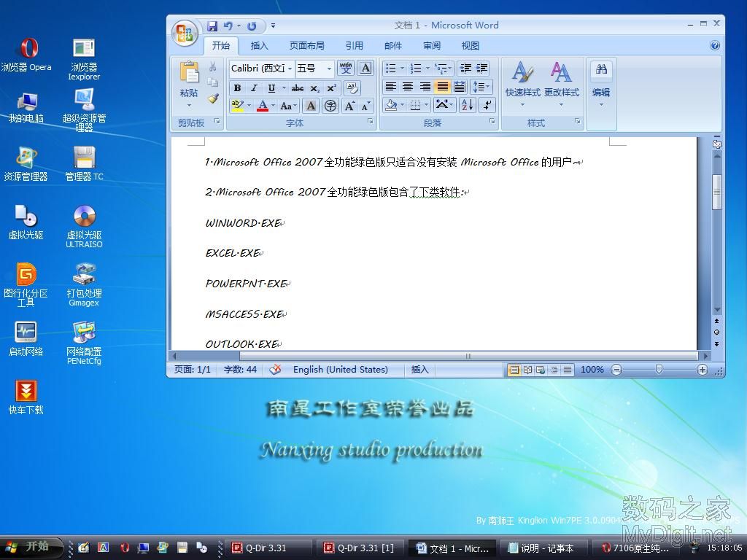The height and width of the screenshot is (560, 747).
Task: Click the zoom slider handle
Action: tap(659, 370)
